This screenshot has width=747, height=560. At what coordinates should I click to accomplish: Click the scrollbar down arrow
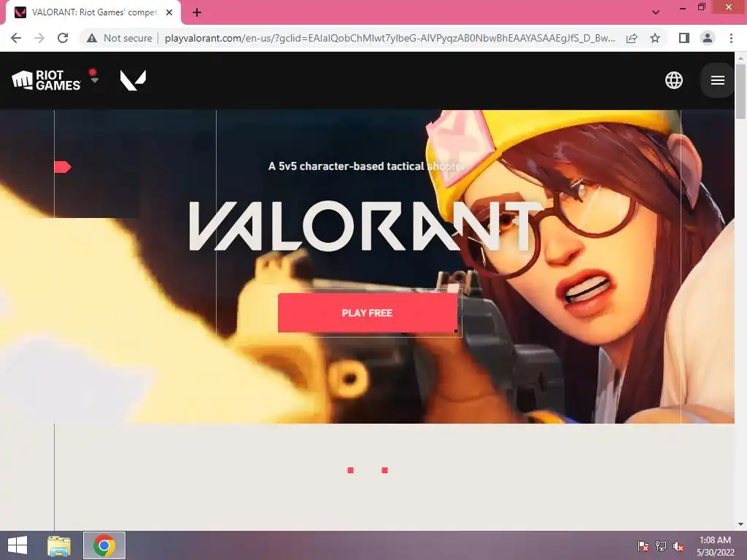[x=740, y=524]
